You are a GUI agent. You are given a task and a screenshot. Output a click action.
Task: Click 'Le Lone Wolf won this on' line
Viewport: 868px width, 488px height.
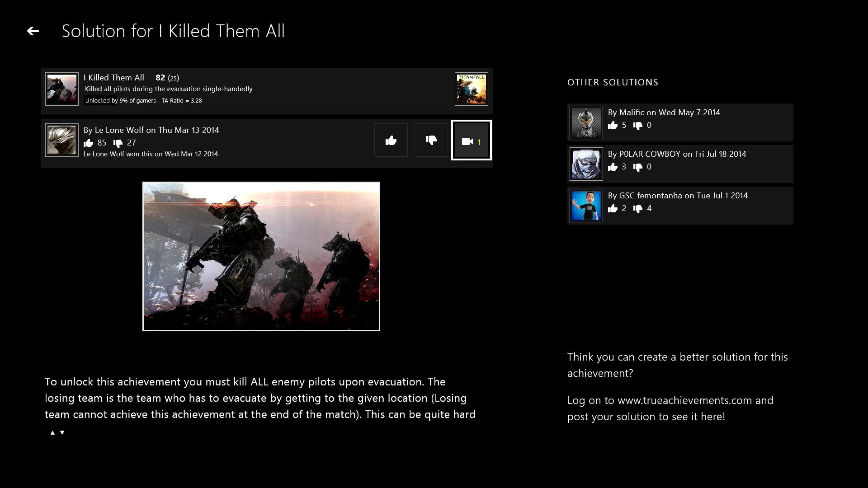151,154
